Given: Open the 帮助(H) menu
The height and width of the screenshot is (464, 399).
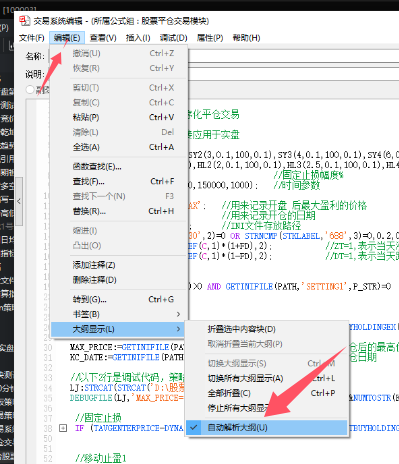Looking at the screenshot, I should [246, 38].
